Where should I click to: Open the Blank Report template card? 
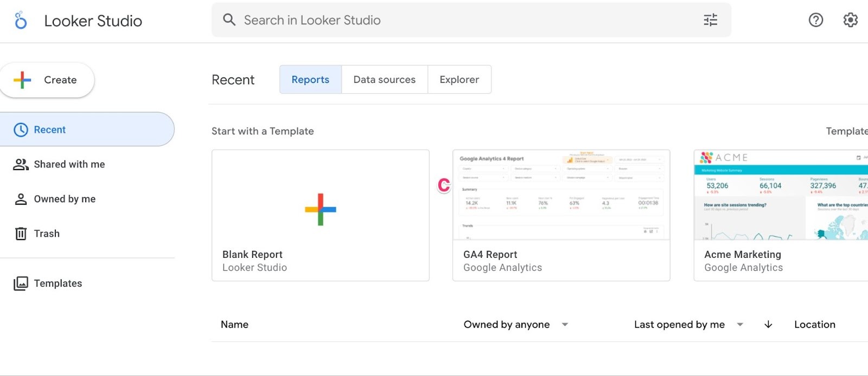click(321, 215)
